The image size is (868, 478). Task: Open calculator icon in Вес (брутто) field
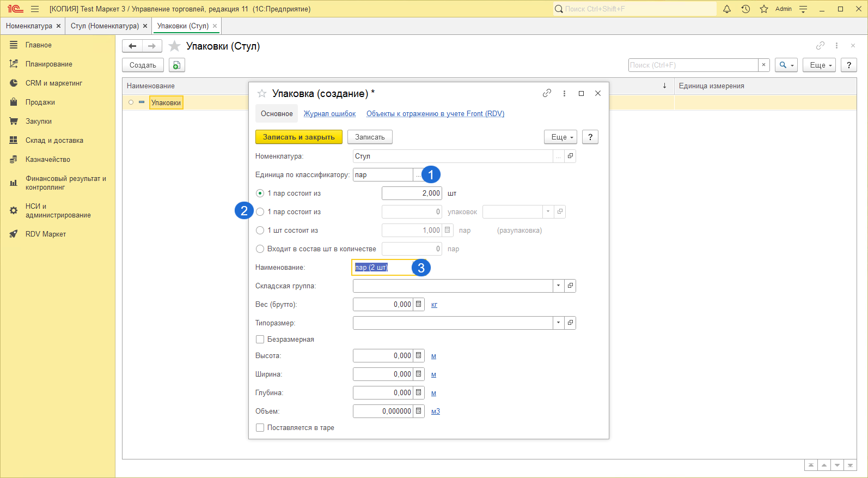coord(419,304)
